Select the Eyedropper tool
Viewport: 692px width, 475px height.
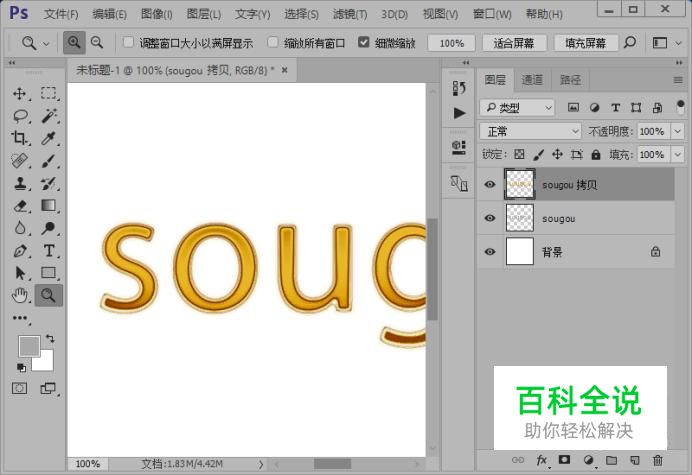coord(49,138)
